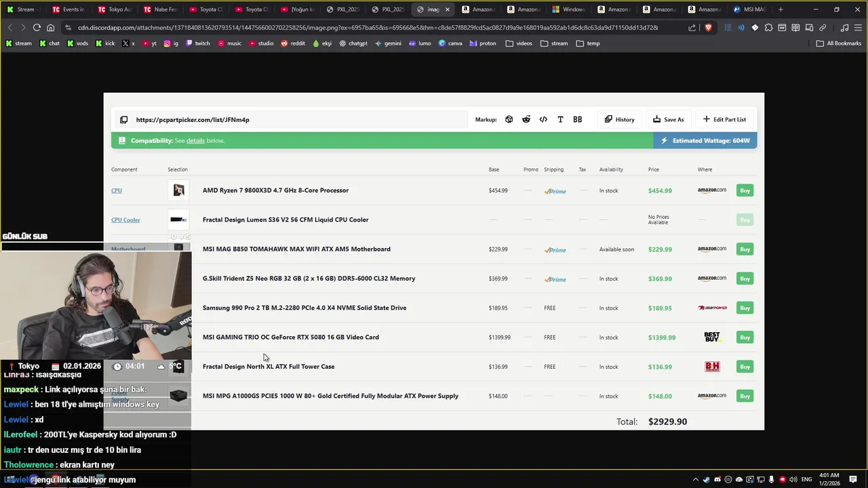This screenshot has width=868, height=488.
Task: Open the browser hamburger menu
Action: [x=858, y=28]
